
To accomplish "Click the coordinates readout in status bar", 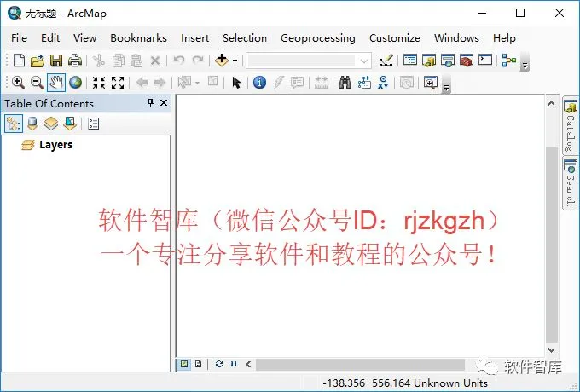I will (405, 383).
